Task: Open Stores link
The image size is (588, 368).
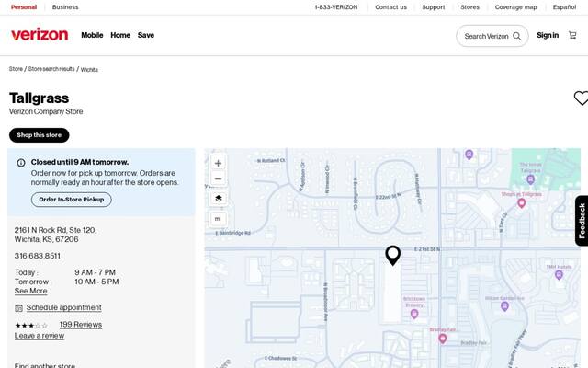Action: (469, 7)
